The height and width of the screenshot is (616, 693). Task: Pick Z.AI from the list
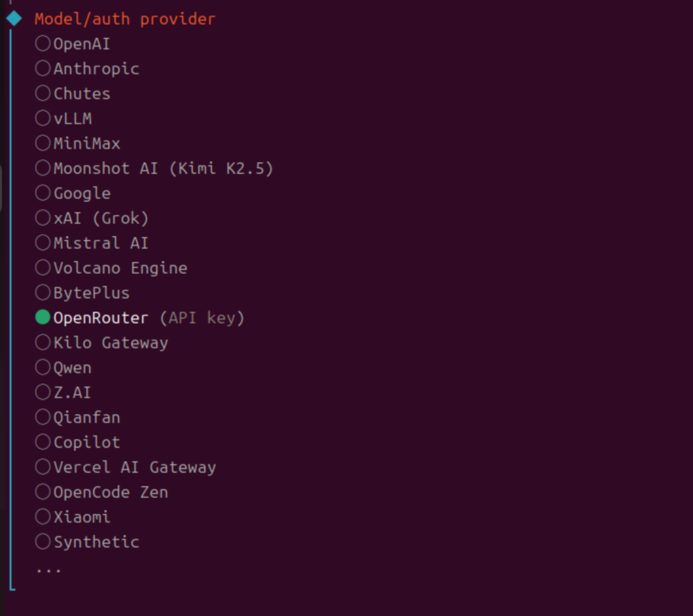(x=43, y=392)
